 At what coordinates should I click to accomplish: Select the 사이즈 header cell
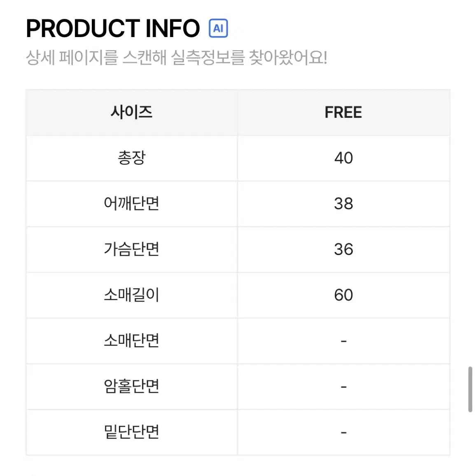click(131, 112)
